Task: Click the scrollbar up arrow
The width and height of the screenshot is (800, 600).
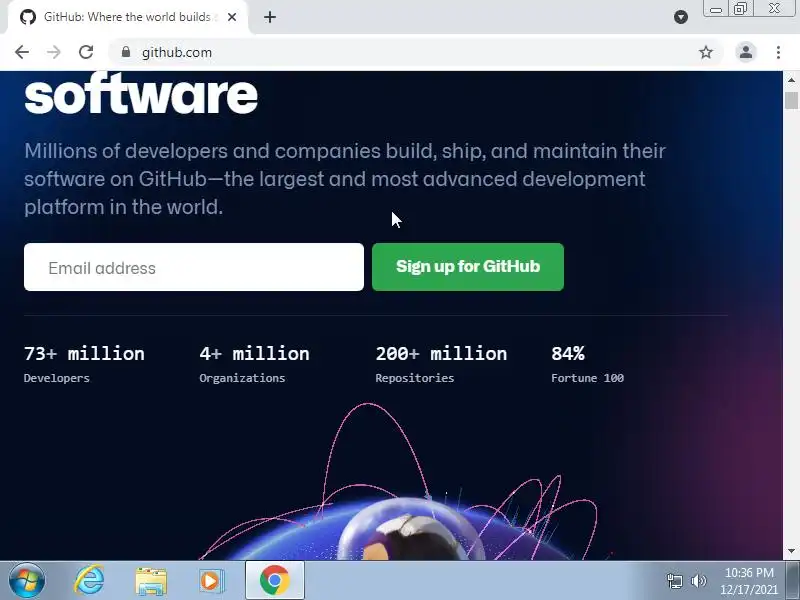Action: click(791, 80)
